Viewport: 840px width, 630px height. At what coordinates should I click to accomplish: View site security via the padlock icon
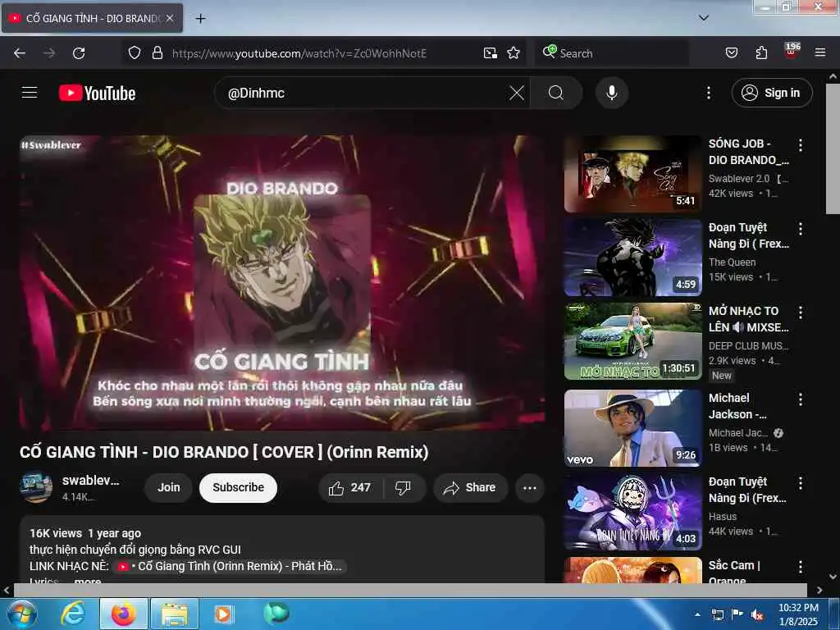coord(157,52)
